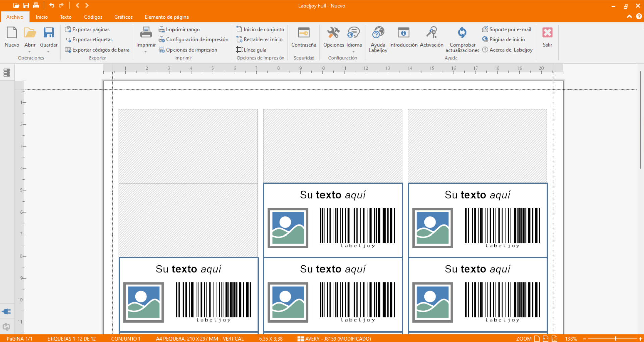
Task: Open Página de inicio link
Action: pyautogui.click(x=503, y=39)
